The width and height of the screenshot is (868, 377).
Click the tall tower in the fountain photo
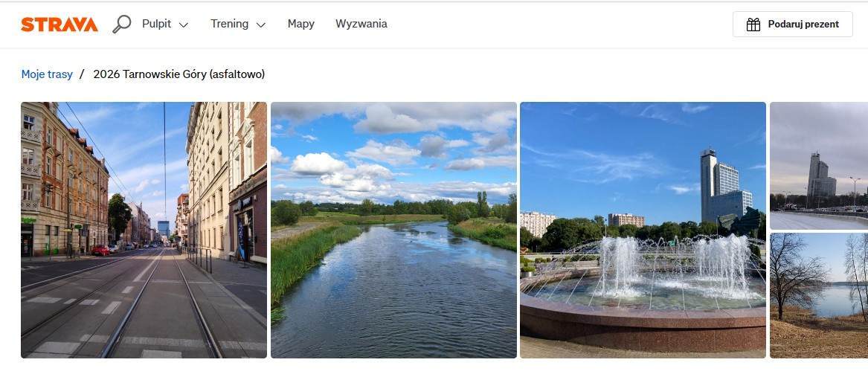click(x=710, y=186)
